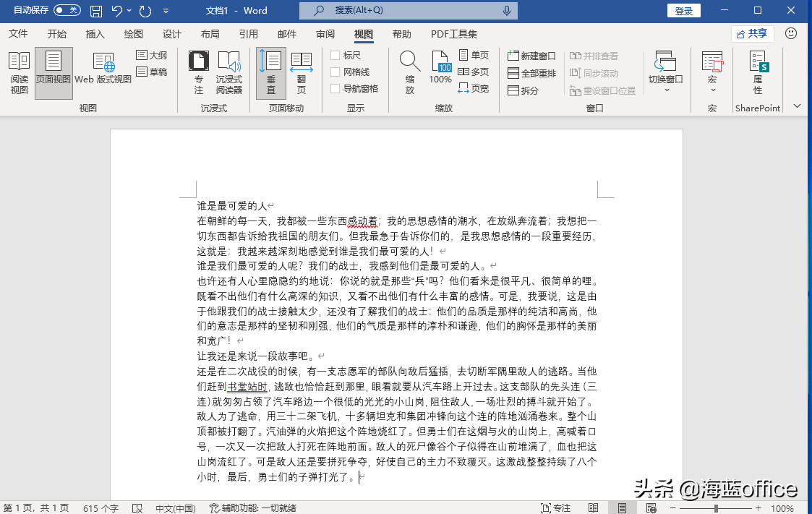Click the search box in title bar

[409, 11]
